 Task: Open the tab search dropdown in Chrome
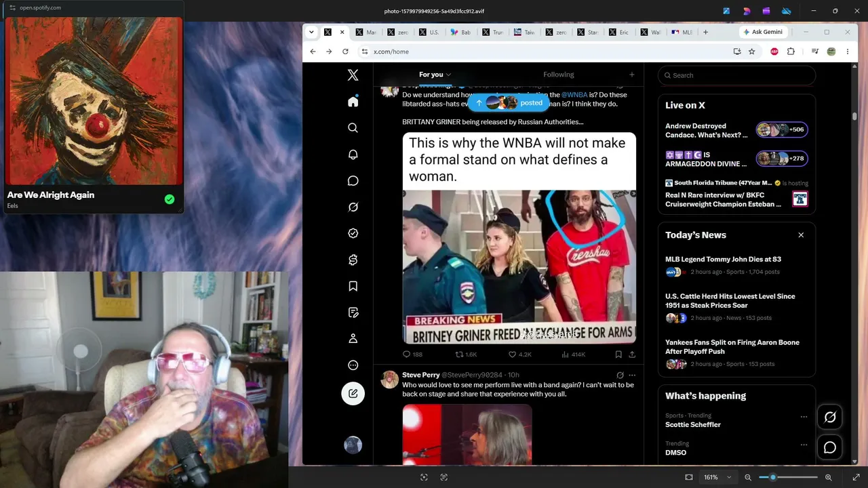pyautogui.click(x=311, y=32)
